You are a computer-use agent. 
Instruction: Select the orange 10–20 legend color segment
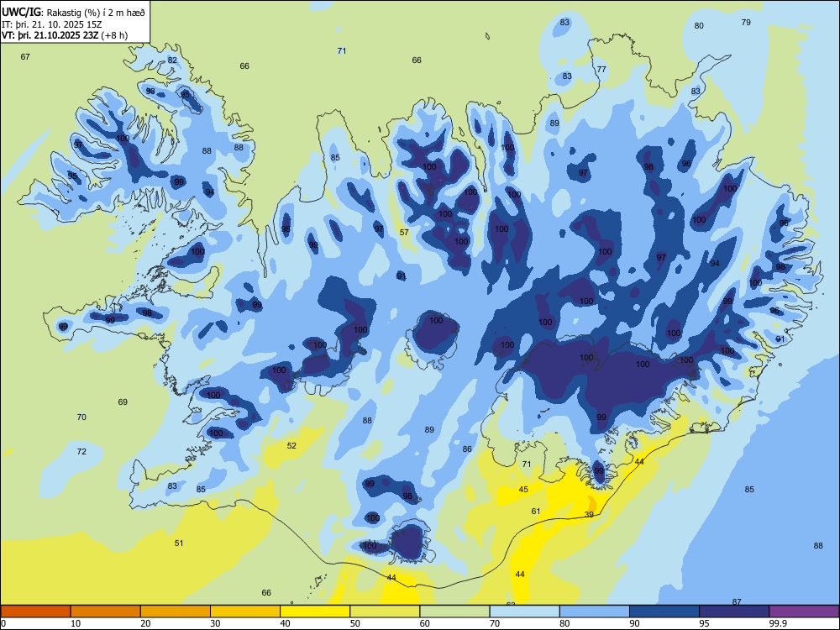(x=106, y=612)
